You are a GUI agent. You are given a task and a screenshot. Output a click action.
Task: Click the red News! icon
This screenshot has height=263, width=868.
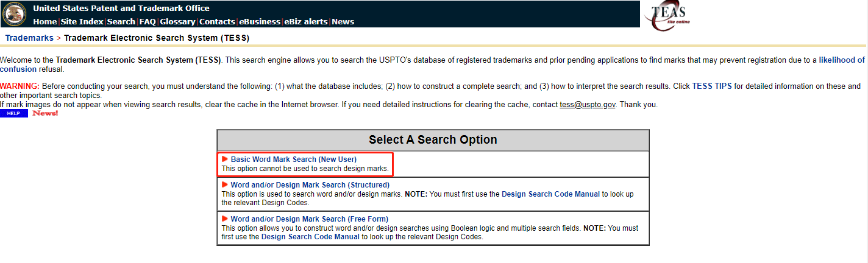point(45,113)
